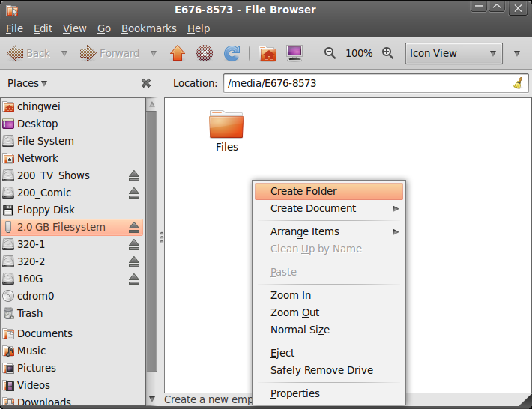Viewport: 532px width, 409px height.
Task: Stop loading with the red X icon
Action: tap(205, 53)
